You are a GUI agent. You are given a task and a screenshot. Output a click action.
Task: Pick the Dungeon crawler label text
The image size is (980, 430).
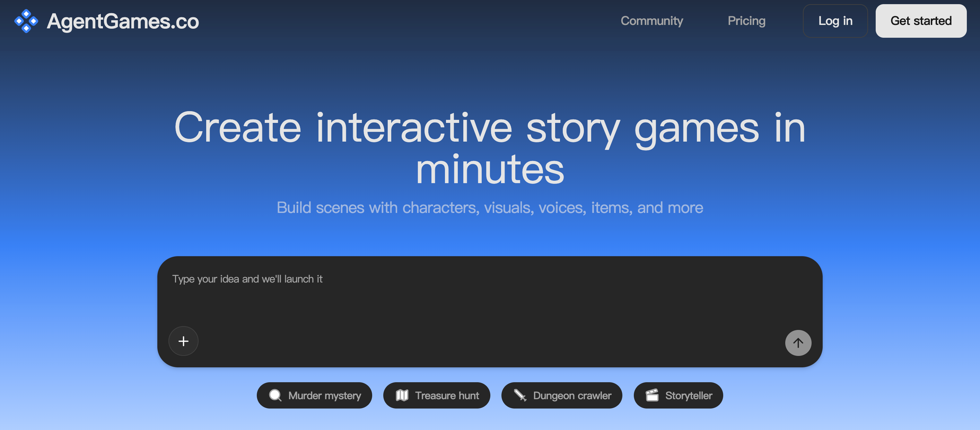tap(572, 395)
